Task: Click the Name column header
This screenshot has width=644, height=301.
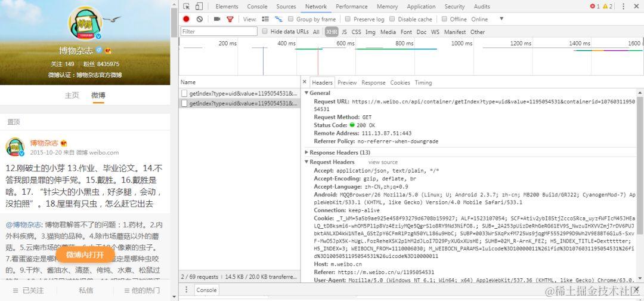Action: [240, 82]
